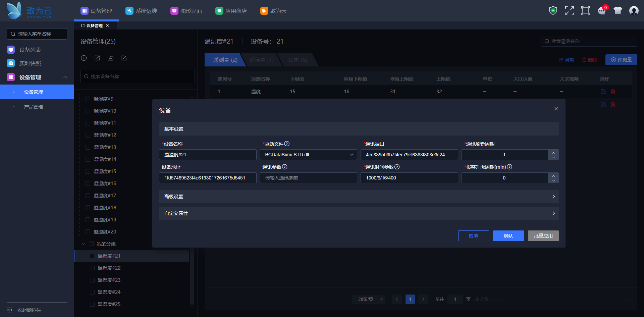Click the 通讯参数 input field
This screenshot has height=317, width=644.
[x=308, y=178]
